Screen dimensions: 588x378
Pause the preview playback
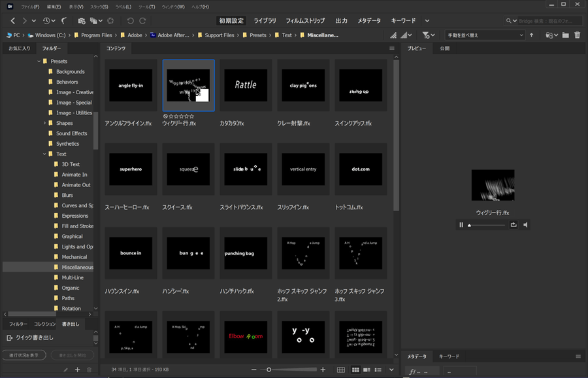pos(461,225)
